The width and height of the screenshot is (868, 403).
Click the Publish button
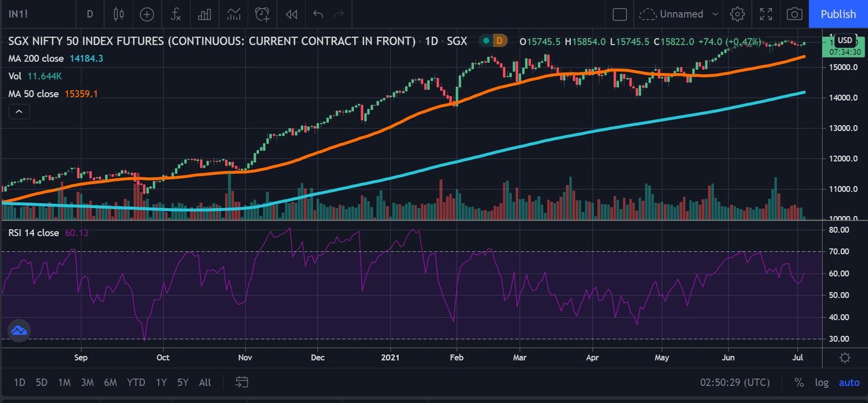point(838,14)
